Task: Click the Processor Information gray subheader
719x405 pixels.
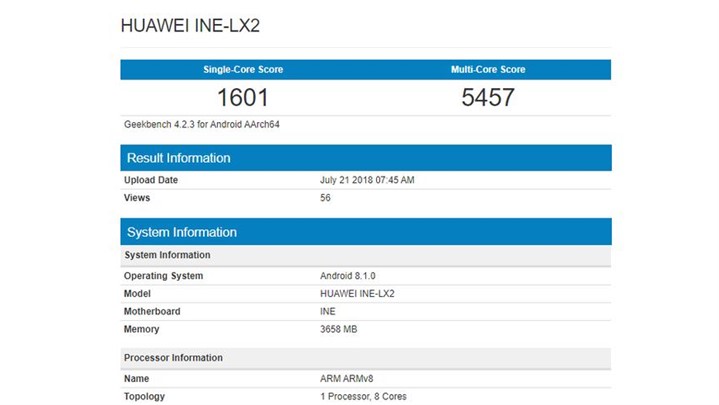Action: pos(173,358)
